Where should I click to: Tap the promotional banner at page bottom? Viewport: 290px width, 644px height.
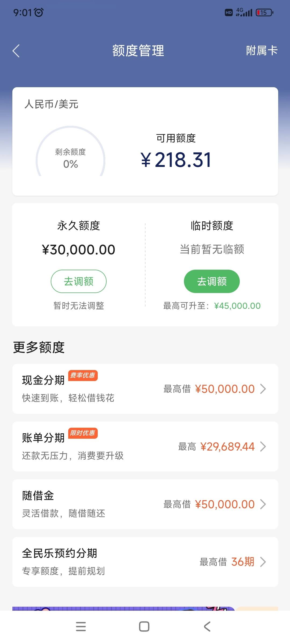(124, 609)
